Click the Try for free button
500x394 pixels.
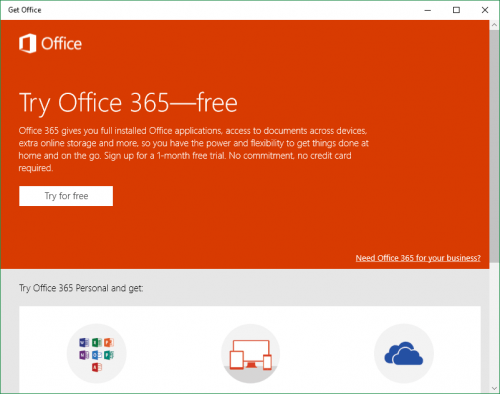tap(66, 196)
